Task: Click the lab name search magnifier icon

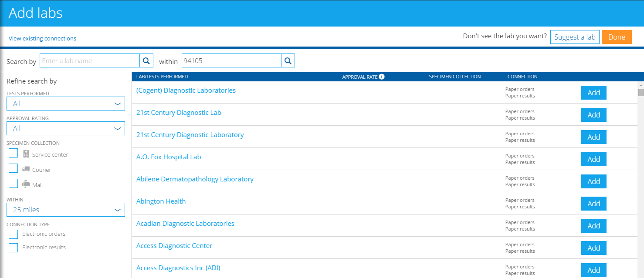Action: tap(146, 61)
